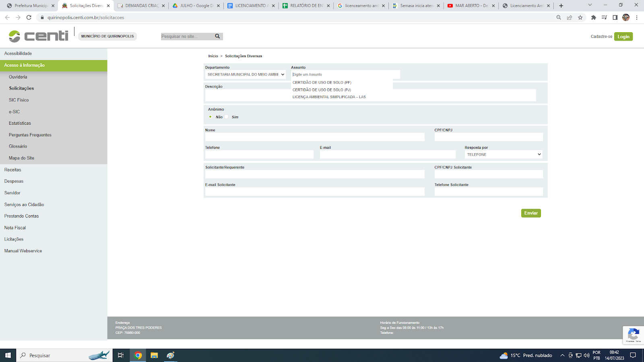
Task: Open a new browser tab with plus icon
Action: [x=561, y=6]
